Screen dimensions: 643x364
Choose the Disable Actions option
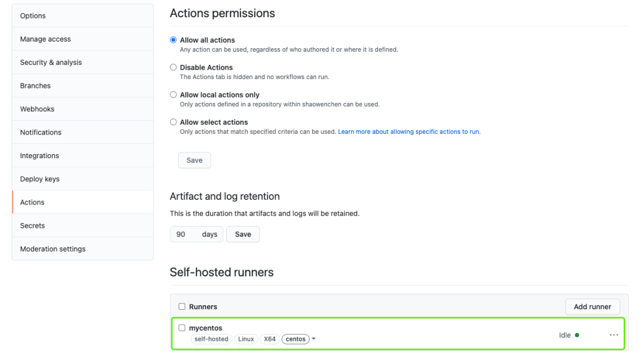coord(173,67)
